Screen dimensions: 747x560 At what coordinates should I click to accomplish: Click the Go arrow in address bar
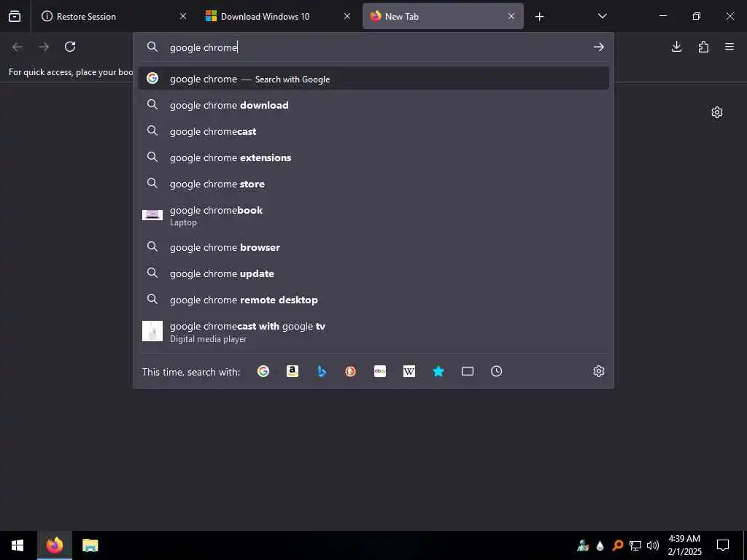(x=599, y=47)
